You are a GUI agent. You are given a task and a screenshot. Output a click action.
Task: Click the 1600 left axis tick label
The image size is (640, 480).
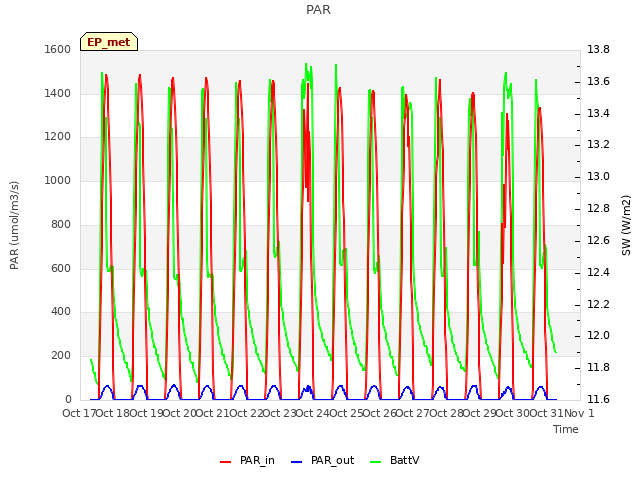click(x=58, y=49)
